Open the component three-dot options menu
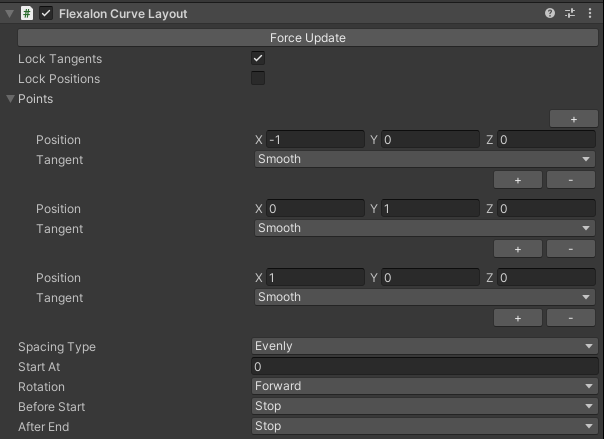Screen dimensions: 604x439 click(x=590, y=13)
